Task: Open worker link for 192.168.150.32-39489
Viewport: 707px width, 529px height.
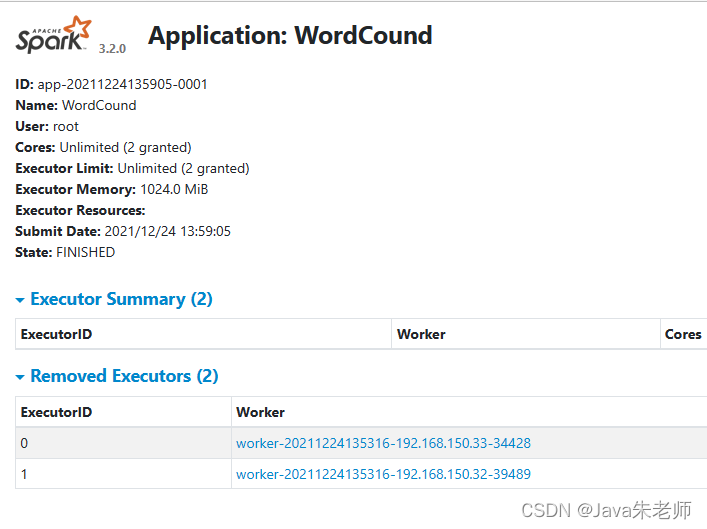Action: click(383, 474)
